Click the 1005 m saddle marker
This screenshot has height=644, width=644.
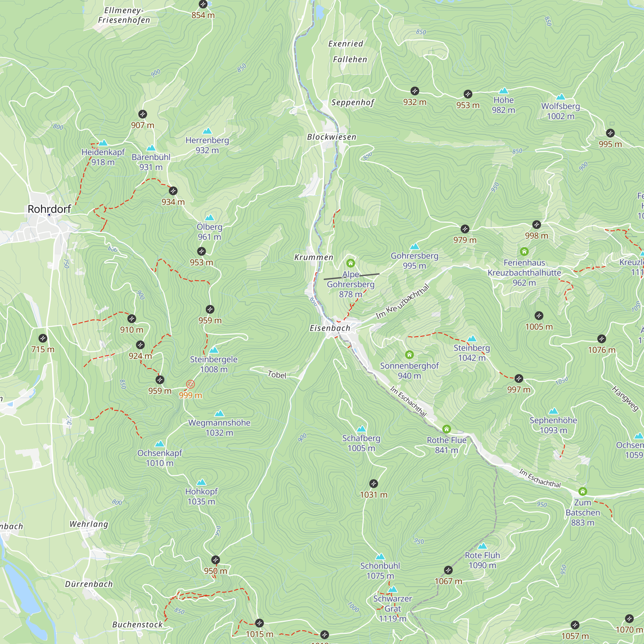coord(539,316)
